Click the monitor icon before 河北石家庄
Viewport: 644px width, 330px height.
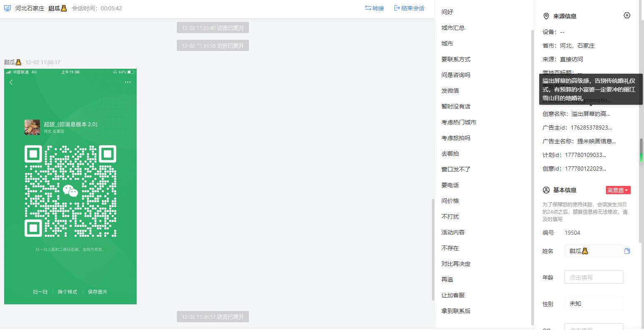[7, 8]
